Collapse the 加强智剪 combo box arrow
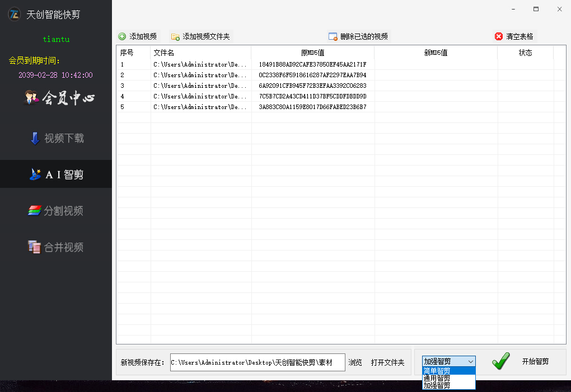 tap(470, 361)
